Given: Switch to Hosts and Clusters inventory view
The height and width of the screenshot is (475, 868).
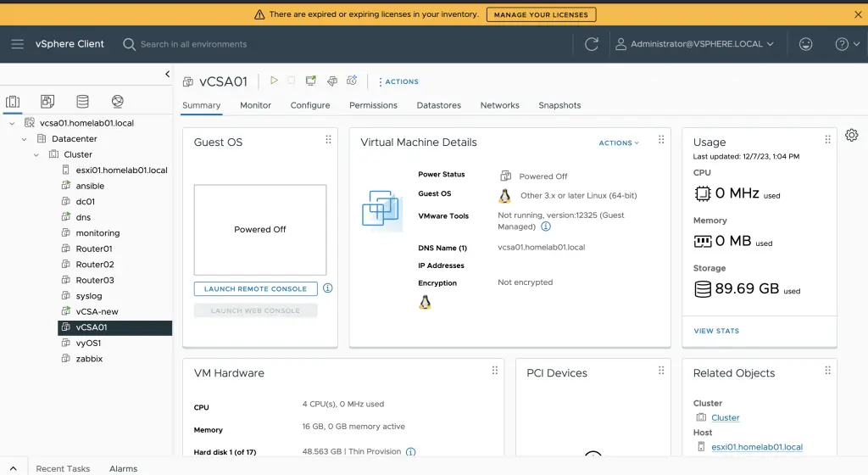Looking at the screenshot, I should tap(13, 101).
